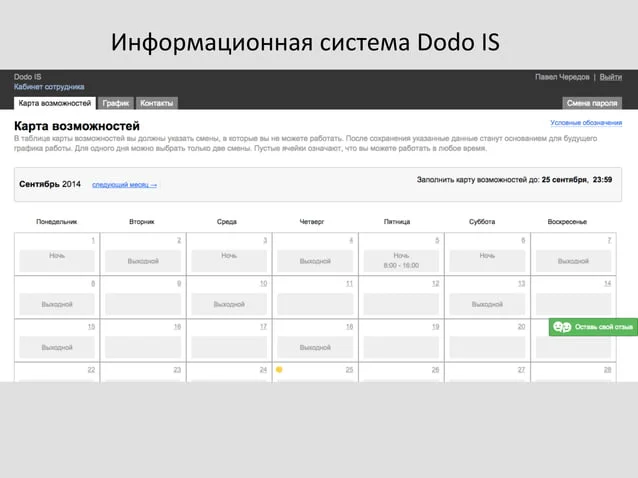Select the Выходной cell on day 10
Screen dimensions: 638x478
point(229,304)
